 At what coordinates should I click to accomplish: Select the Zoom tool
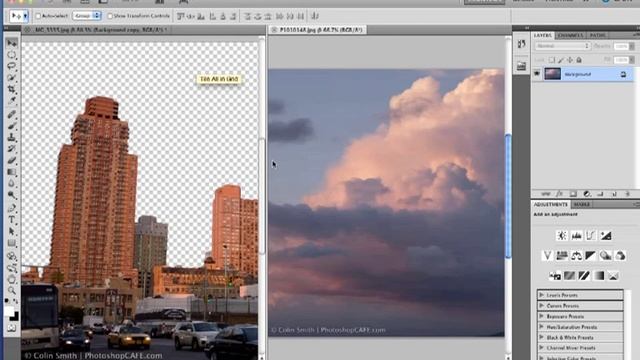[12, 291]
